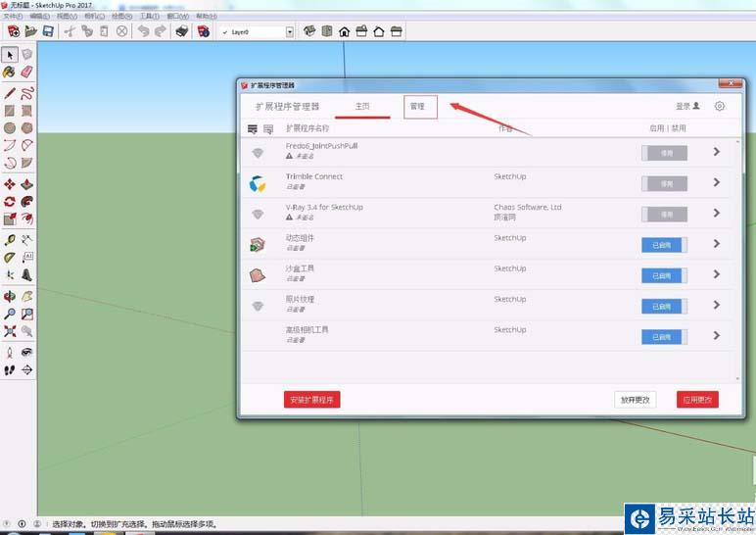Click the 扩展程序名称 column header
Screen dimensions: 756x535
307,128
